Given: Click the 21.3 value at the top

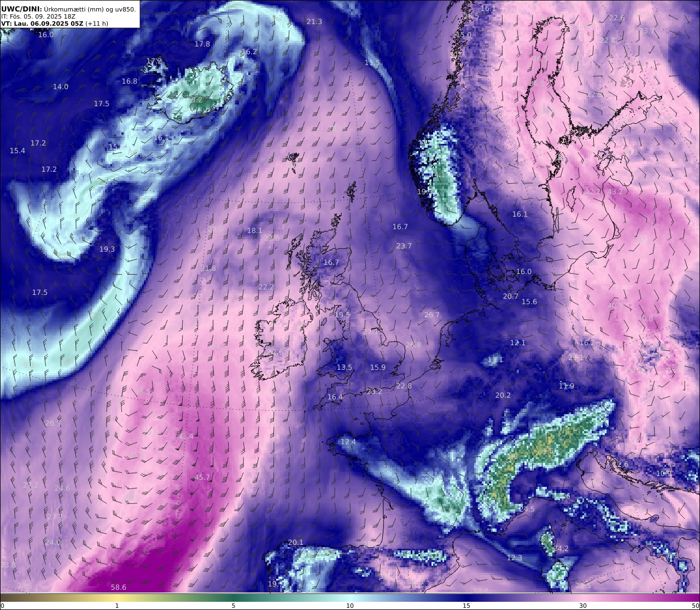Looking at the screenshot, I should pyautogui.click(x=314, y=21).
